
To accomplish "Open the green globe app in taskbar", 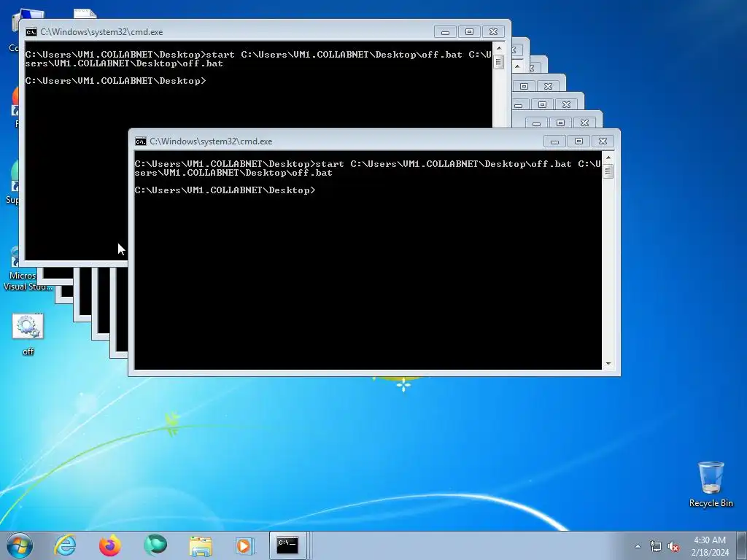I will [x=155, y=545].
